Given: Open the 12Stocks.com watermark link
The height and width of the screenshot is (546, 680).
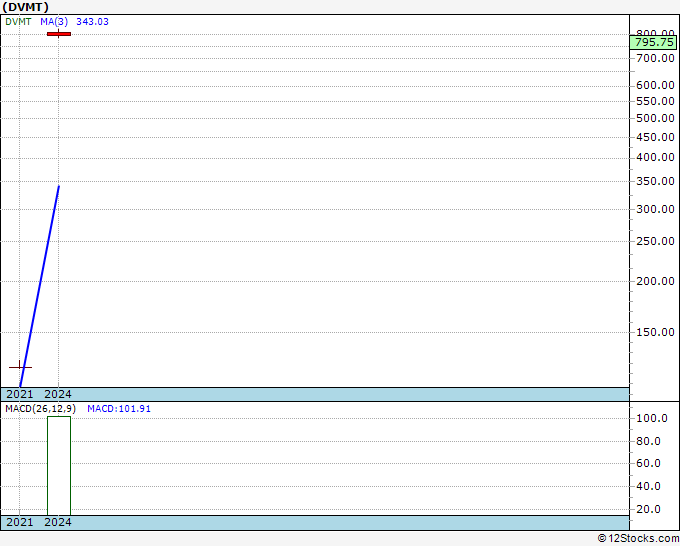Looking at the screenshot, I should (x=636, y=538).
